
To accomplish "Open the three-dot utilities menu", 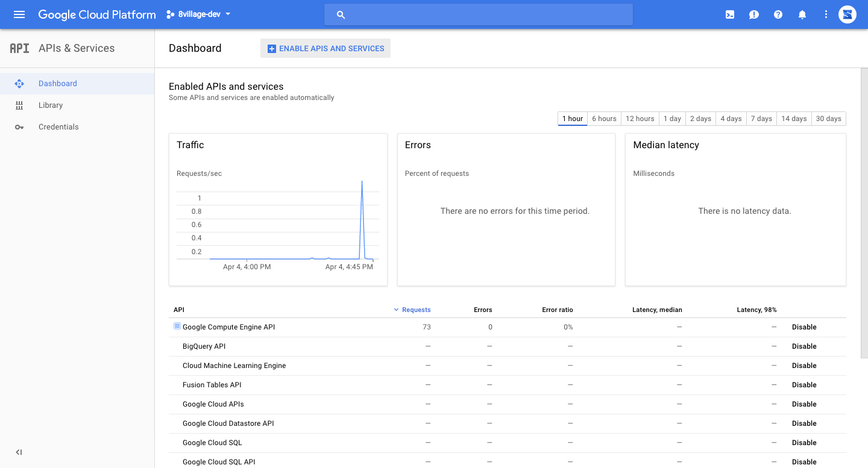I will (x=826, y=14).
